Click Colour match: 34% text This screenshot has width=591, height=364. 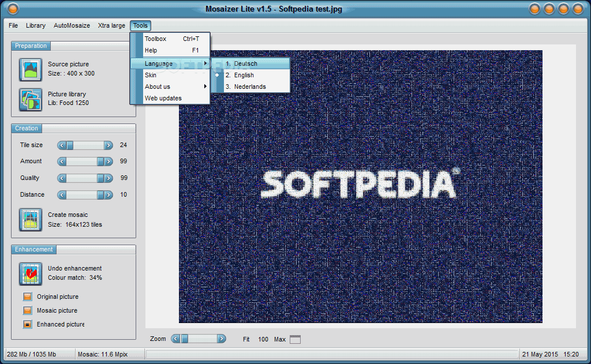(x=74, y=277)
